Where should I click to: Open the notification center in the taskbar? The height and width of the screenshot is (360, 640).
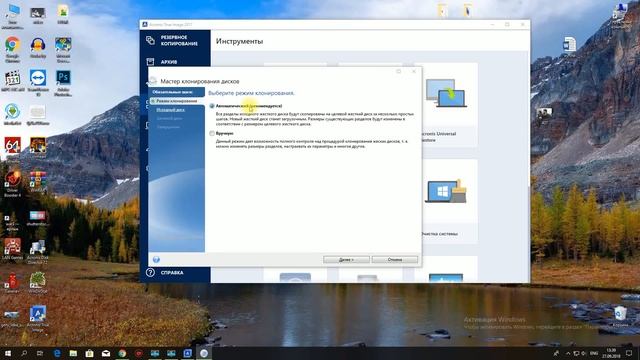[x=629, y=353]
